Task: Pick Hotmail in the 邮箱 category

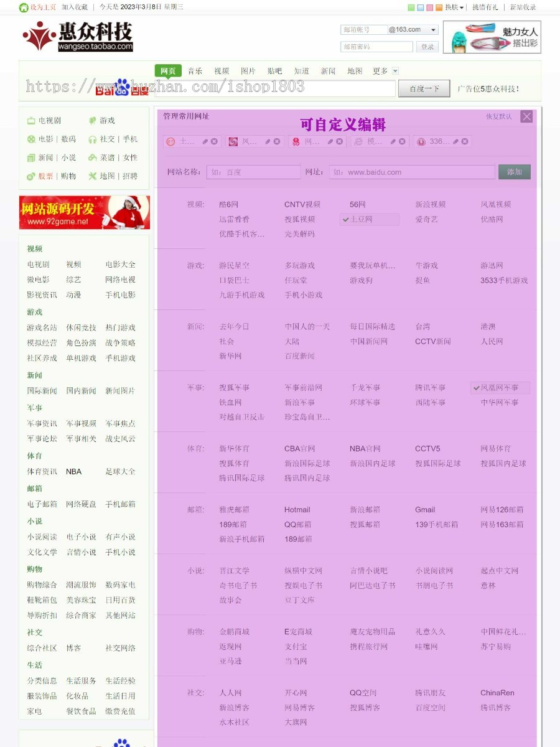Action: 297,509
